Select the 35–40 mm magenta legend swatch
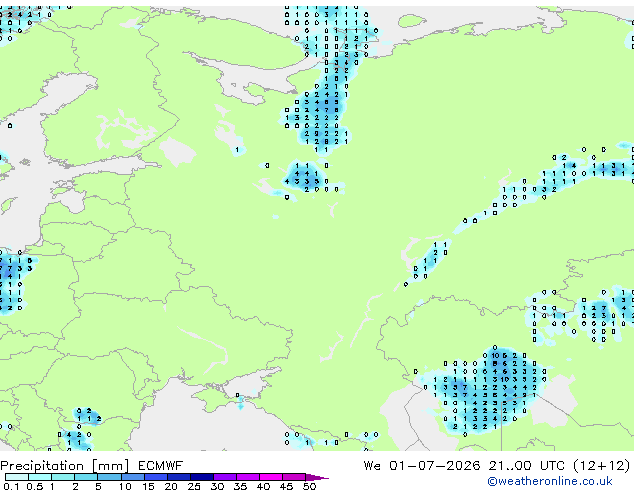634x490 pixels. point(248,477)
